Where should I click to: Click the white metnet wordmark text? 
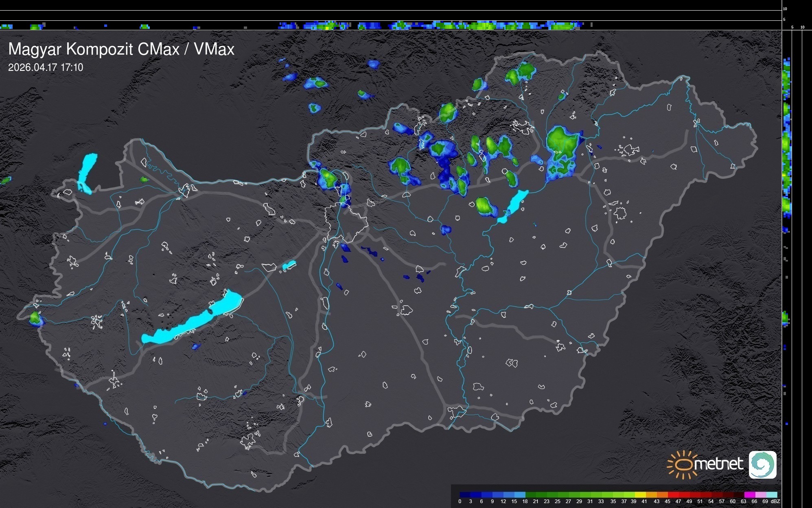718,464
